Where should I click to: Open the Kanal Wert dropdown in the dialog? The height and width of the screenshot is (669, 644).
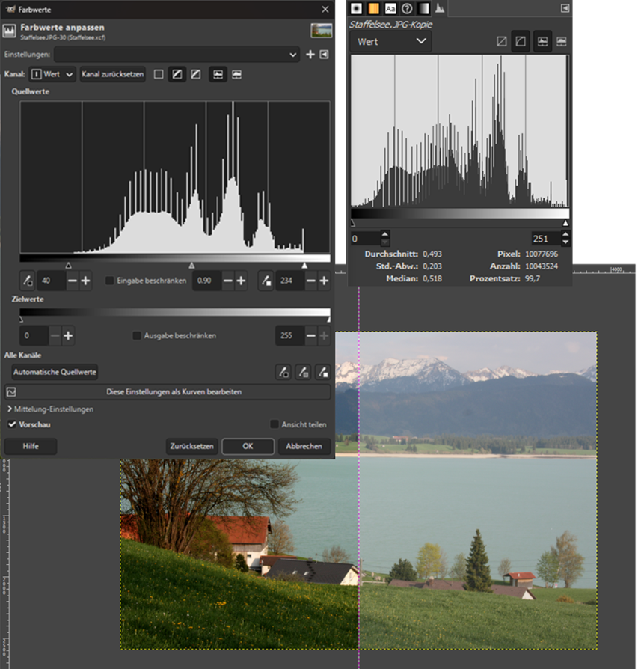click(52, 74)
